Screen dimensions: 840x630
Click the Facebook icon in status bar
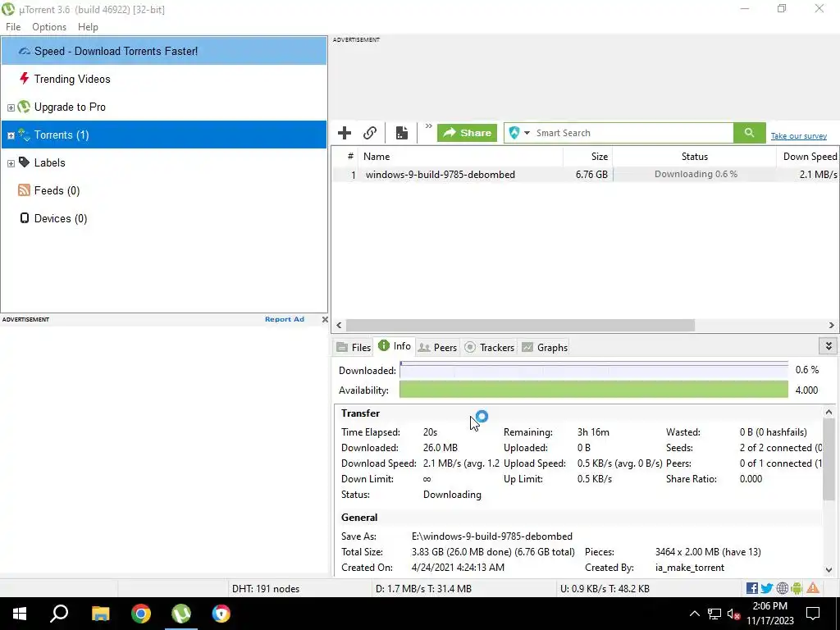(x=752, y=589)
